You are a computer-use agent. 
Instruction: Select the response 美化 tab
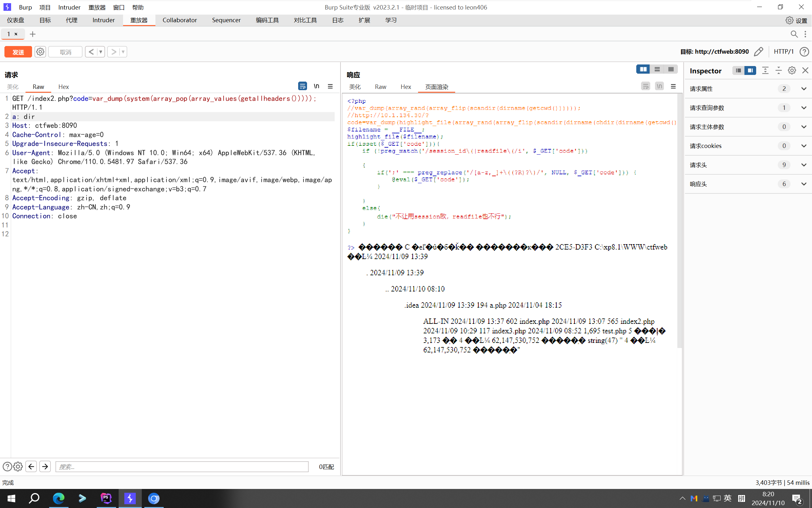pyautogui.click(x=355, y=87)
